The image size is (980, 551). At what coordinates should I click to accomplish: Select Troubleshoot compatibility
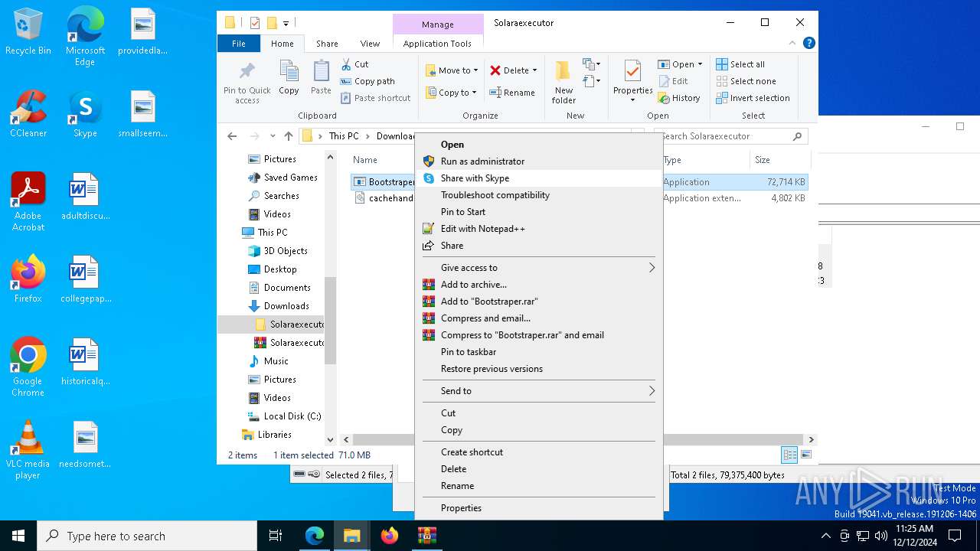coord(539,195)
